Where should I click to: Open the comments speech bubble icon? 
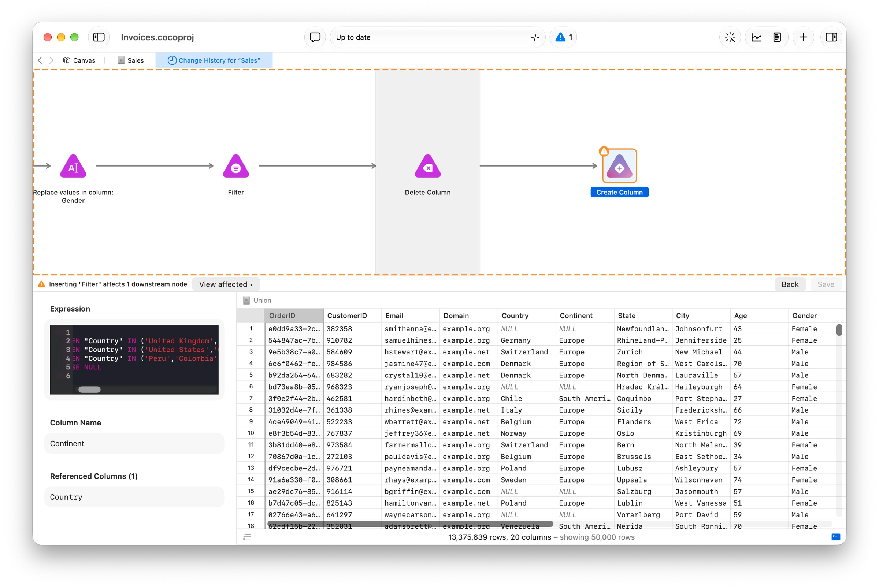[x=315, y=37]
